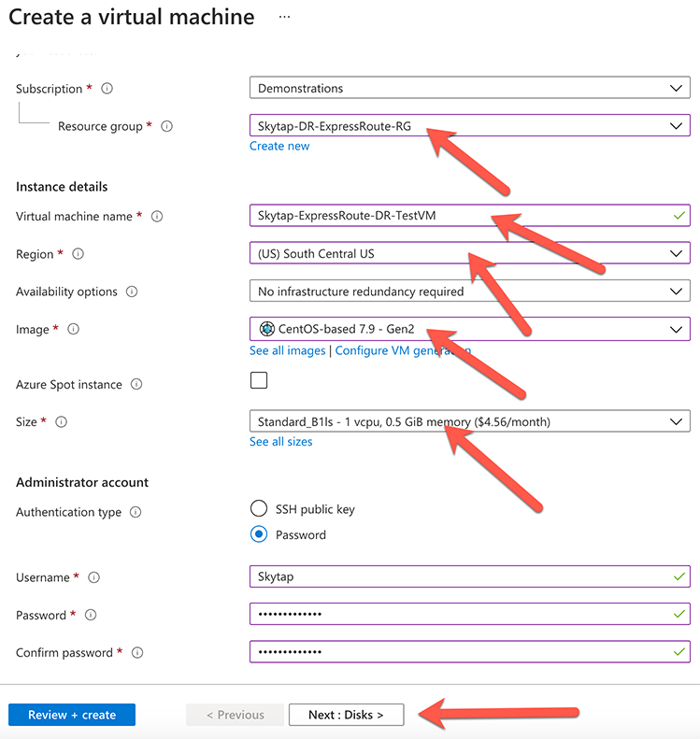The image size is (700, 739).
Task: Open the ellipsis menu beside the page title
Action: [284, 17]
